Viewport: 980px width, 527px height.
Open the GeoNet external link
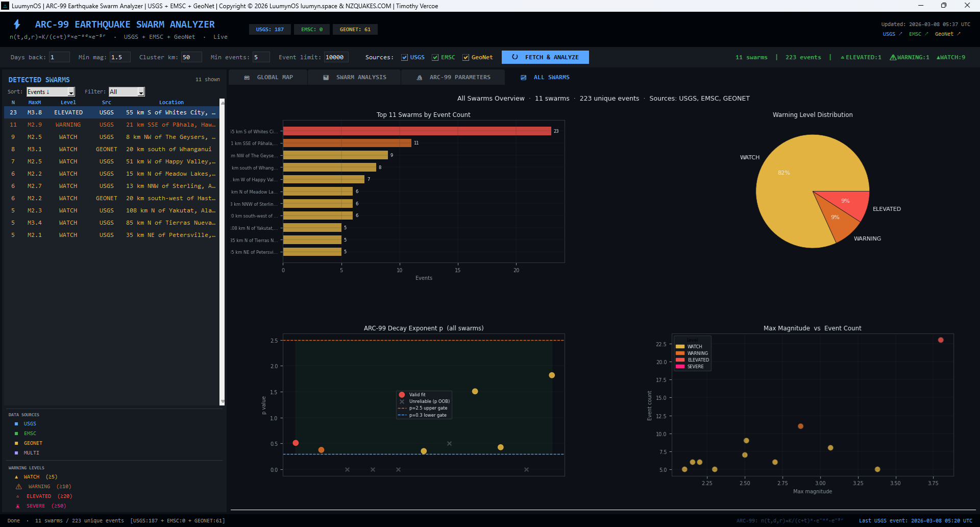[947, 34]
